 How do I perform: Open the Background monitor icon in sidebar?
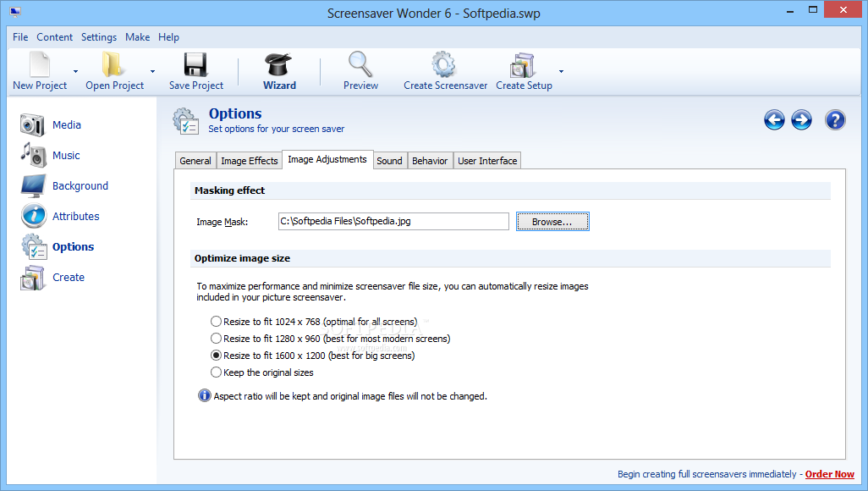point(33,185)
